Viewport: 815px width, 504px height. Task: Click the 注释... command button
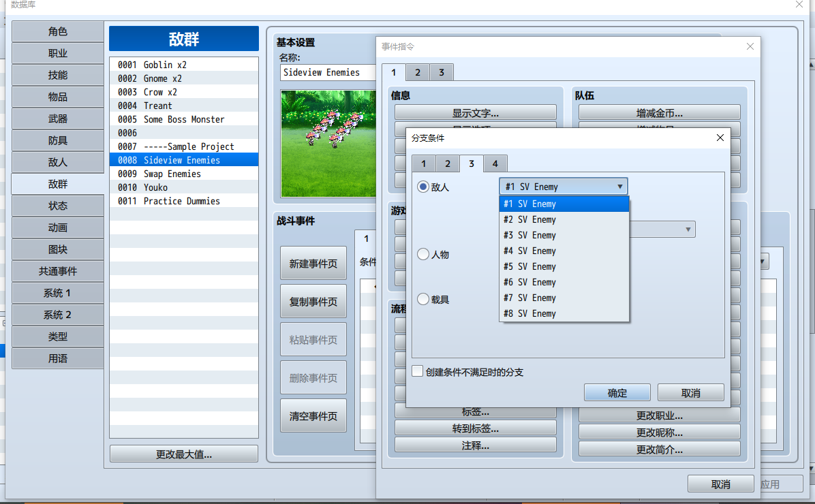click(x=475, y=445)
